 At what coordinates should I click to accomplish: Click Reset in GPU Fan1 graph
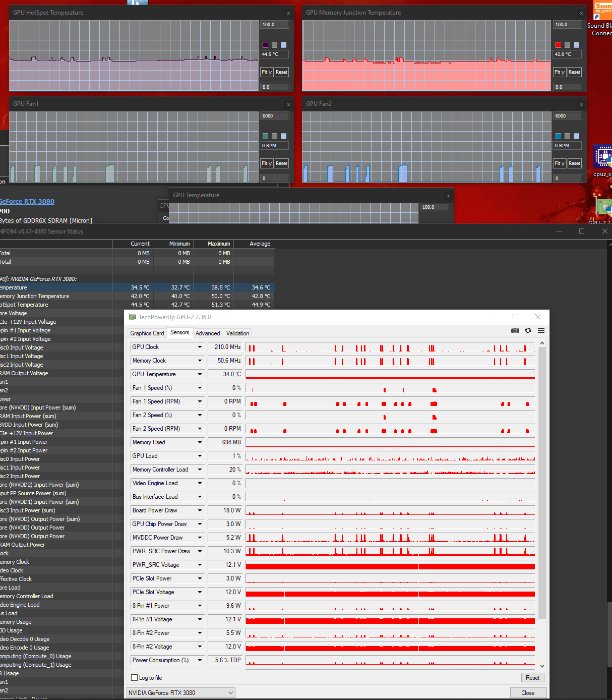pos(281,163)
